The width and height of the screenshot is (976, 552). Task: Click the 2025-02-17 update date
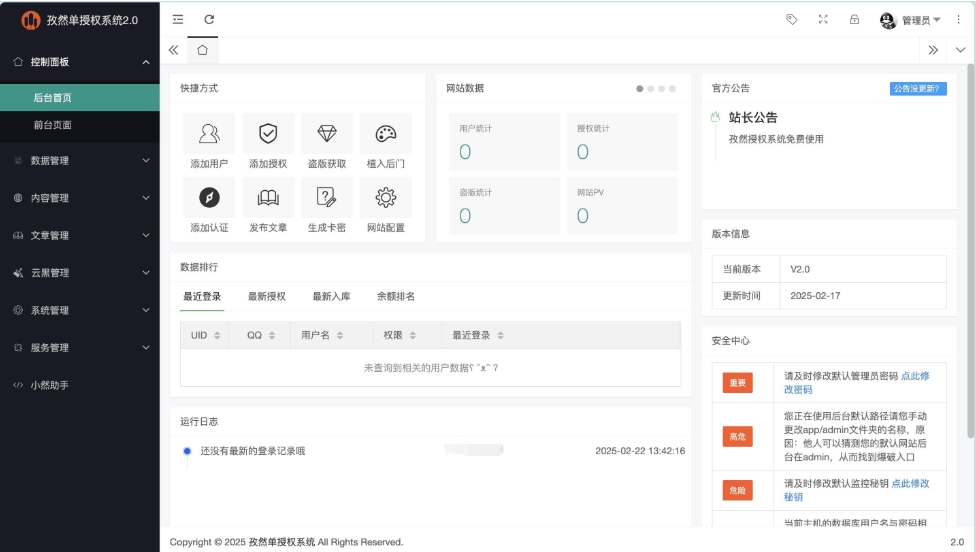click(x=815, y=296)
